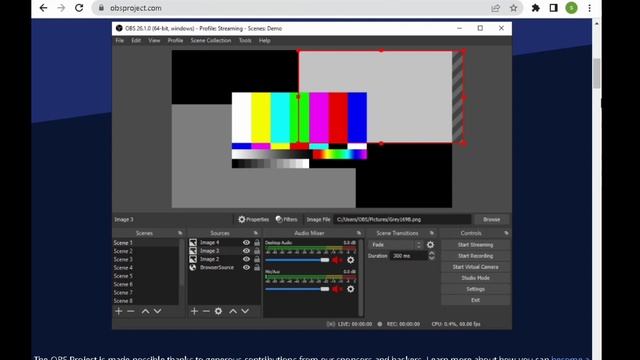Open the File menu
Viewport: 640px width, 360px height.
click(120, 41)
